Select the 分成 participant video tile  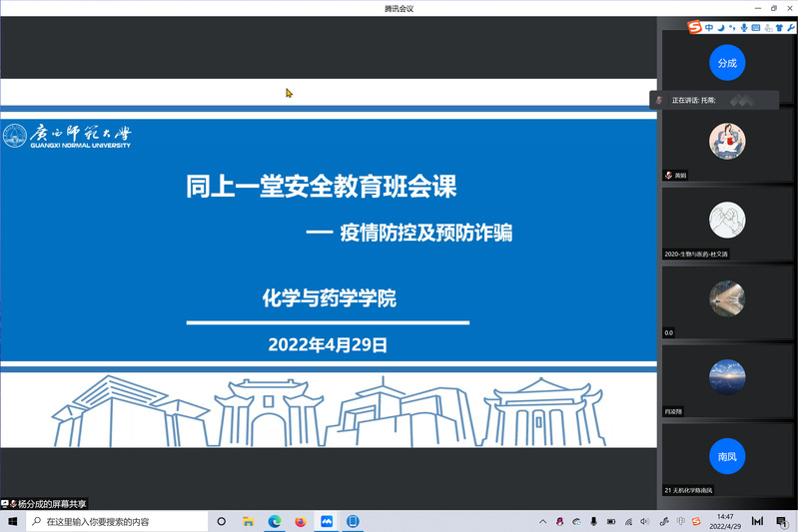pos(726,63)
